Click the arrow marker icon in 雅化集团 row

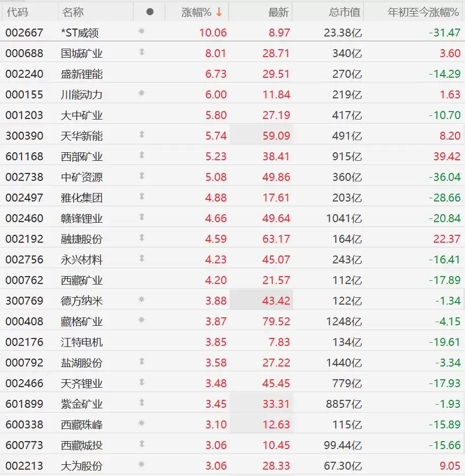pos(142,196)
